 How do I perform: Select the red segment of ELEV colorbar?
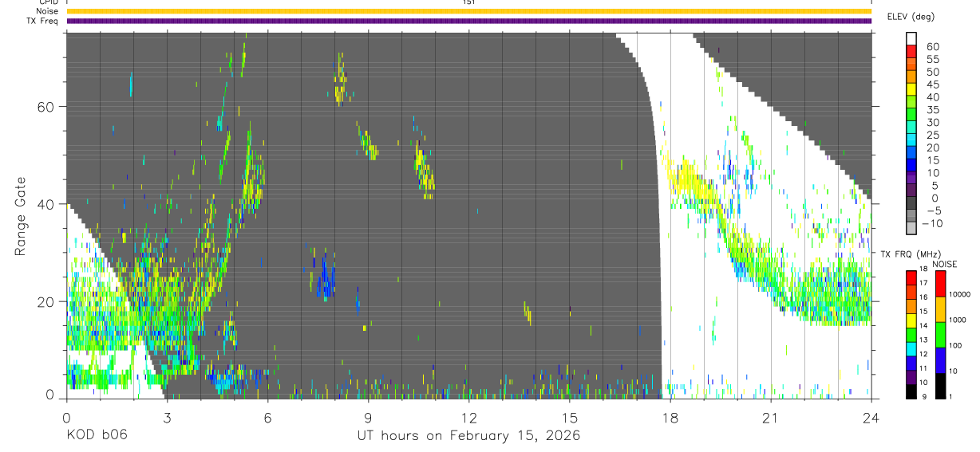point(911,52)
